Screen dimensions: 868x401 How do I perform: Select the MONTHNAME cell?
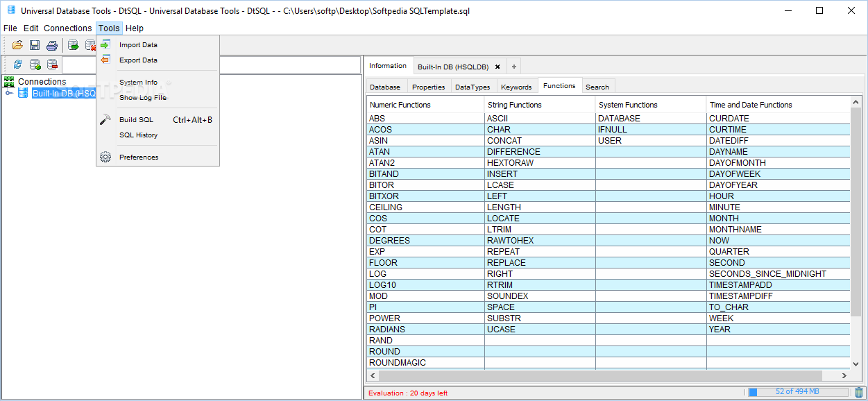point(778,230)
